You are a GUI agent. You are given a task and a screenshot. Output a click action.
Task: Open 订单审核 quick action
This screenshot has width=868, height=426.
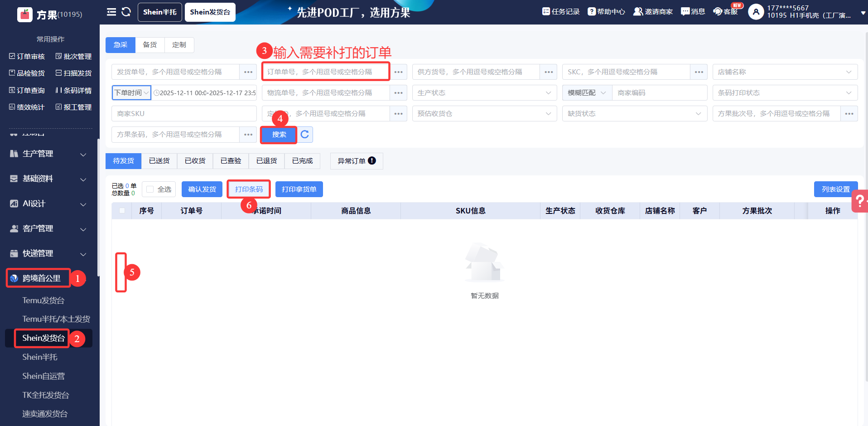click(x=27, y=56)
